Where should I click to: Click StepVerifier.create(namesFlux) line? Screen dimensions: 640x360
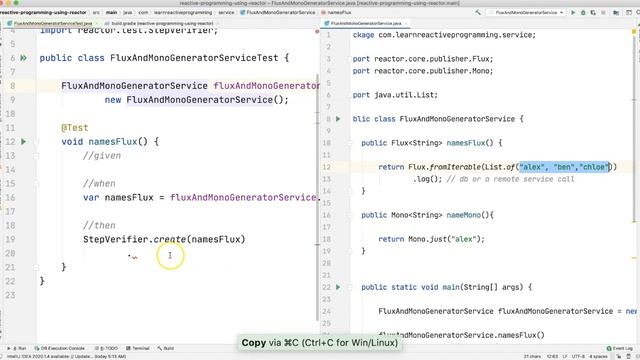[x=164, y=239]
